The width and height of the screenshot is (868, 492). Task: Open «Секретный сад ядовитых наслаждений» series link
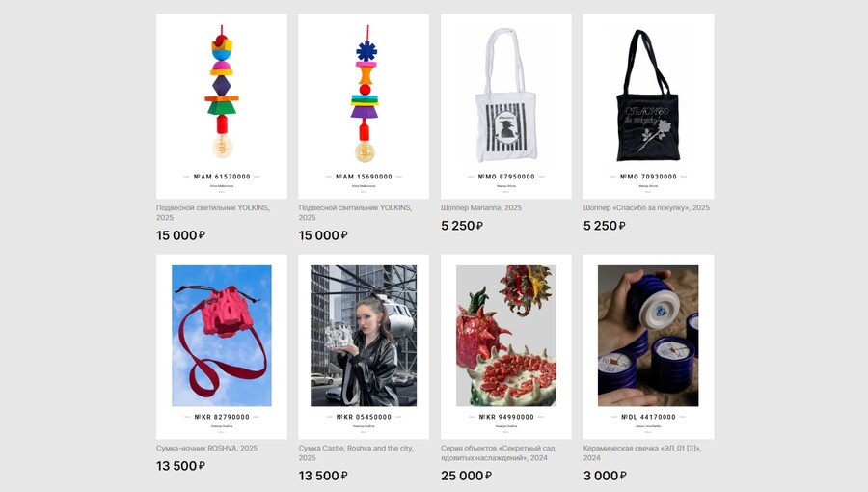[x=498, y=452]
